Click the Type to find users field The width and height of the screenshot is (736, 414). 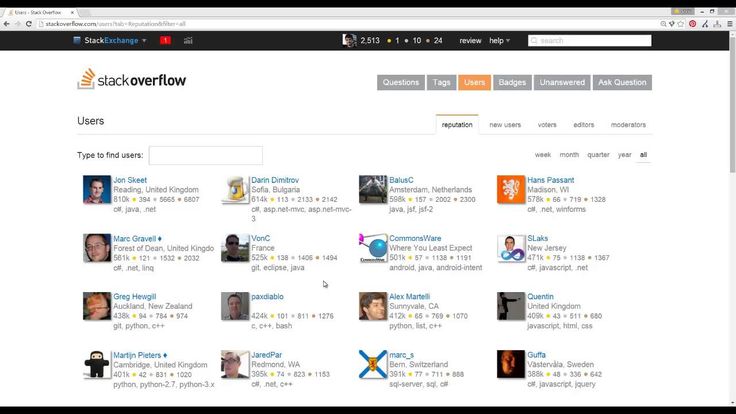pyautogui.click(x=206, y=155)
